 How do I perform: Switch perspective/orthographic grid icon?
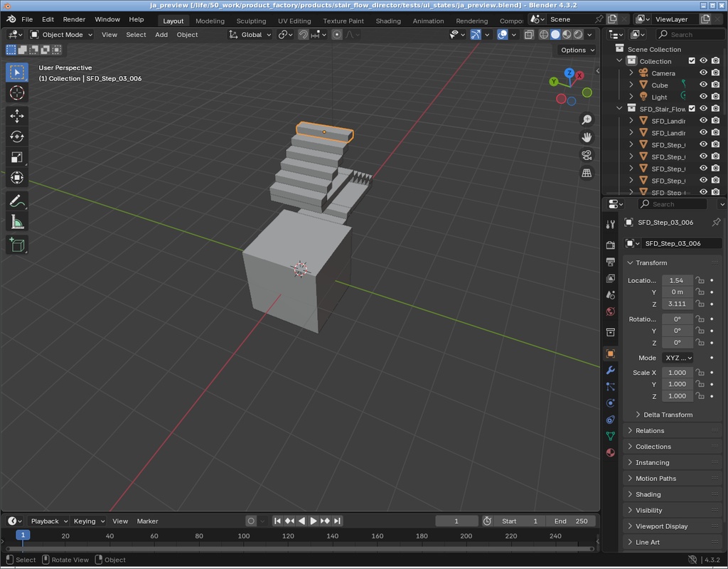[x=587, y=173]
